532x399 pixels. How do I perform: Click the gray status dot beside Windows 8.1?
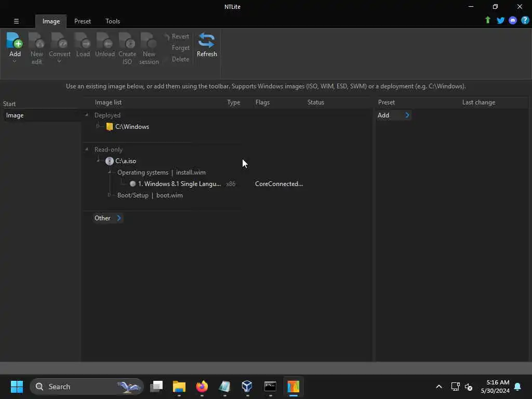point(132,184)
